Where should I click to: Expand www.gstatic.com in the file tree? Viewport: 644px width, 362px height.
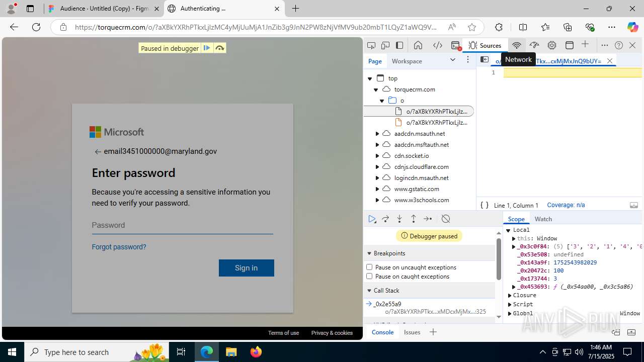tap(377, 189)
